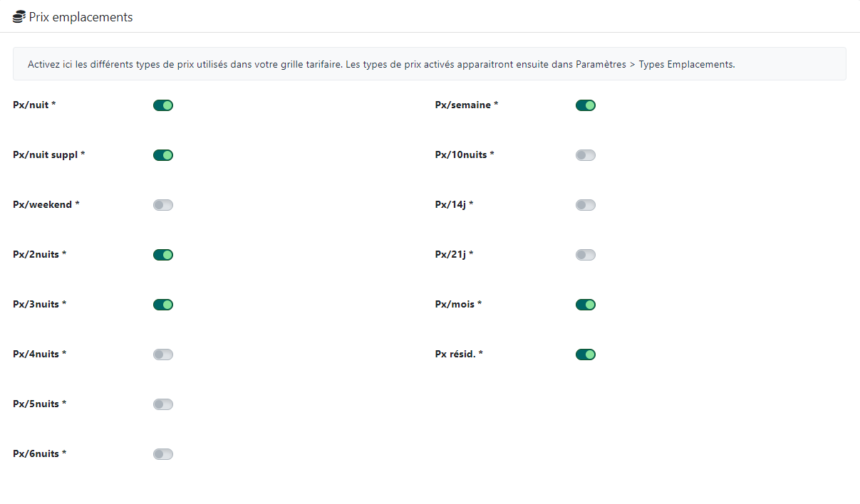The width and height of the screenshot is (860, 504).
Task: Disable the Px/3nuits price toggle
Action: tap(163, 305)
